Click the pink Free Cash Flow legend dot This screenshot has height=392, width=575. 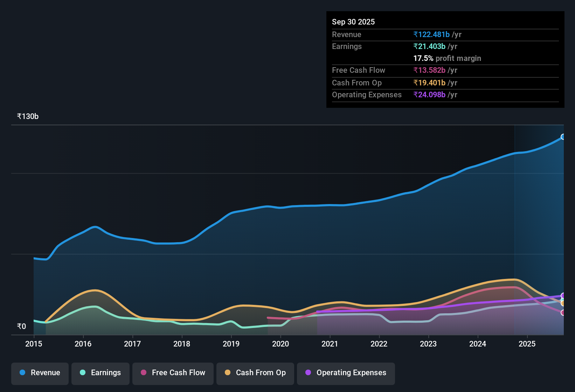(143, 373)
